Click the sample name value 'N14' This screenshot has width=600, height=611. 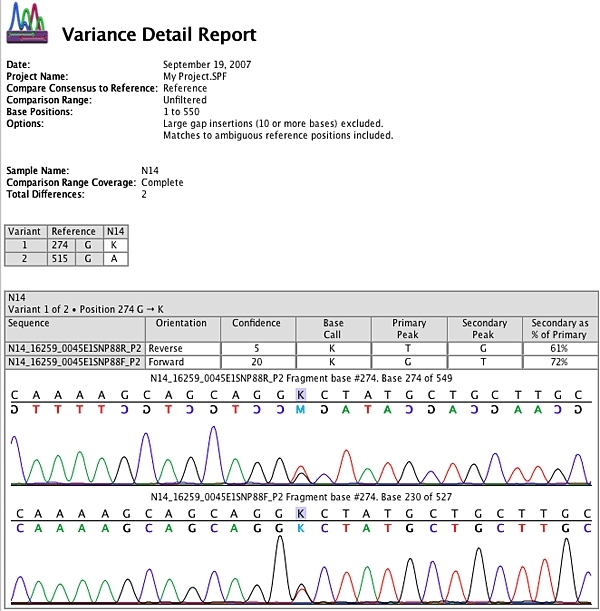click(150, 171)
